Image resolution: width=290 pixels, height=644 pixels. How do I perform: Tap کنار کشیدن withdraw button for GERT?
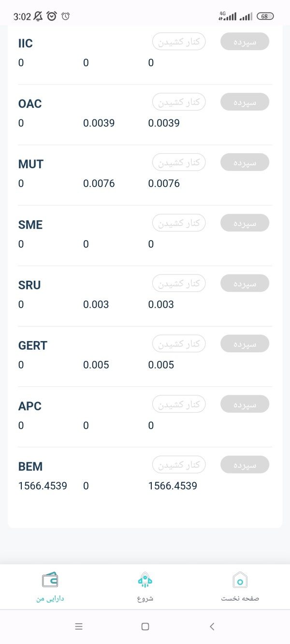179,343
